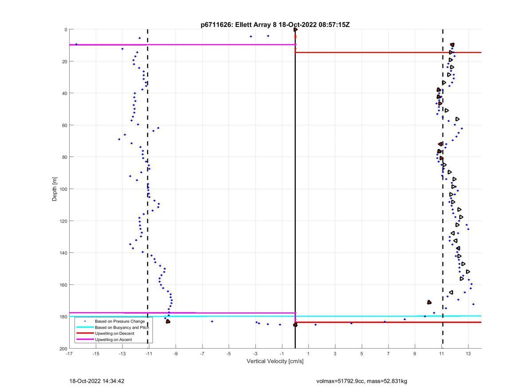
Task: Click y-axis tick label 100
Action: point(63,189)
